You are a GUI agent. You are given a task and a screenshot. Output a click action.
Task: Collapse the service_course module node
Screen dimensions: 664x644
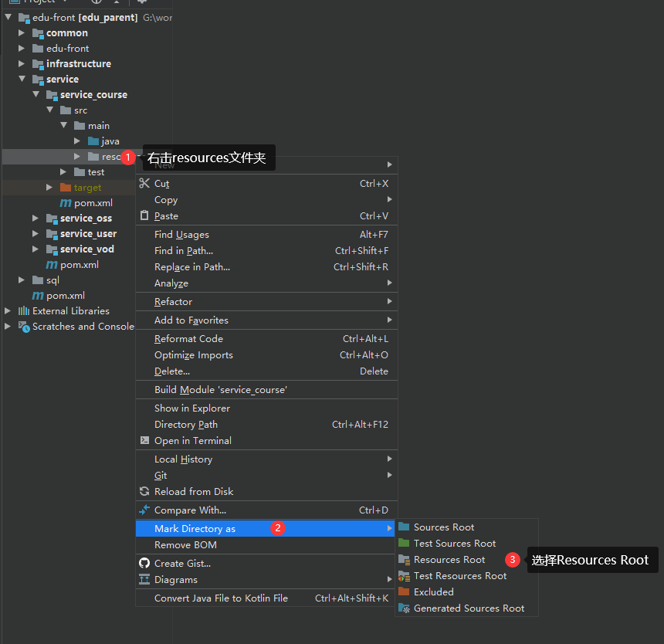pyautogui.click(x=36, y=94)
